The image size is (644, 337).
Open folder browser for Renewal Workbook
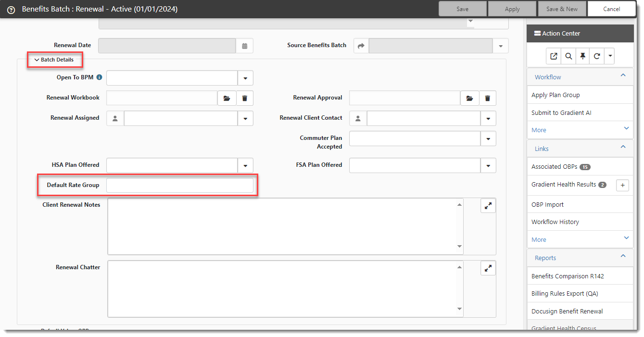[x=227, y=98]
